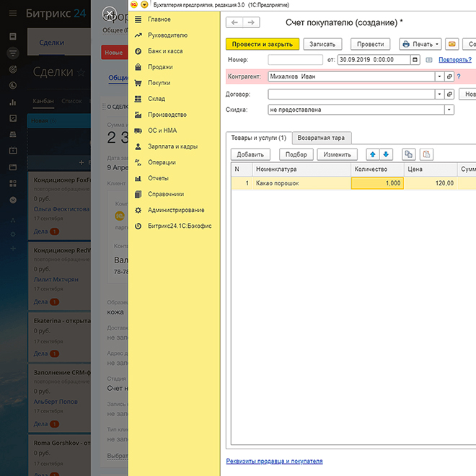
Task: Open the Сделки tab in Bitrix24
Action: pos(51,43)
